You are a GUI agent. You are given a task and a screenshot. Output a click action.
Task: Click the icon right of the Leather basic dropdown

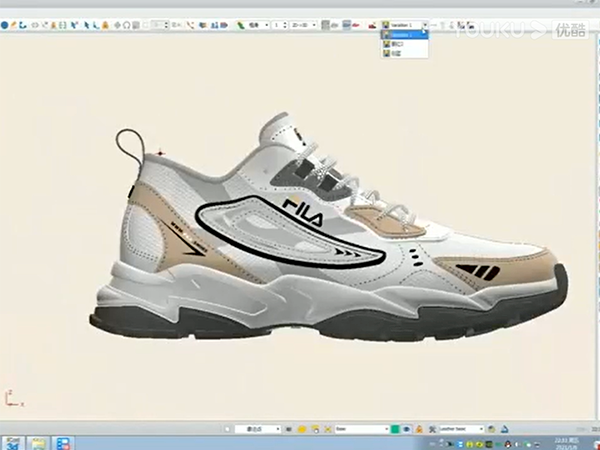point(492,429)
